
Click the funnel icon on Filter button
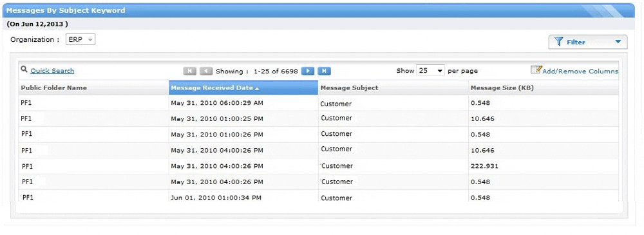[558, 41]
